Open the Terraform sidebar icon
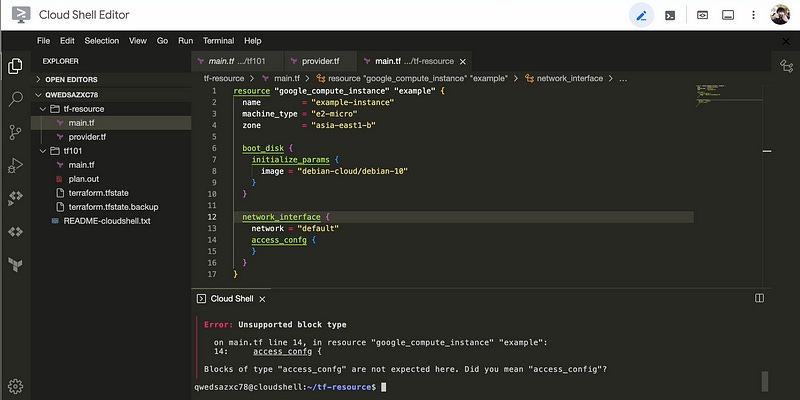The image size is (800, 400). click(15, 265)
